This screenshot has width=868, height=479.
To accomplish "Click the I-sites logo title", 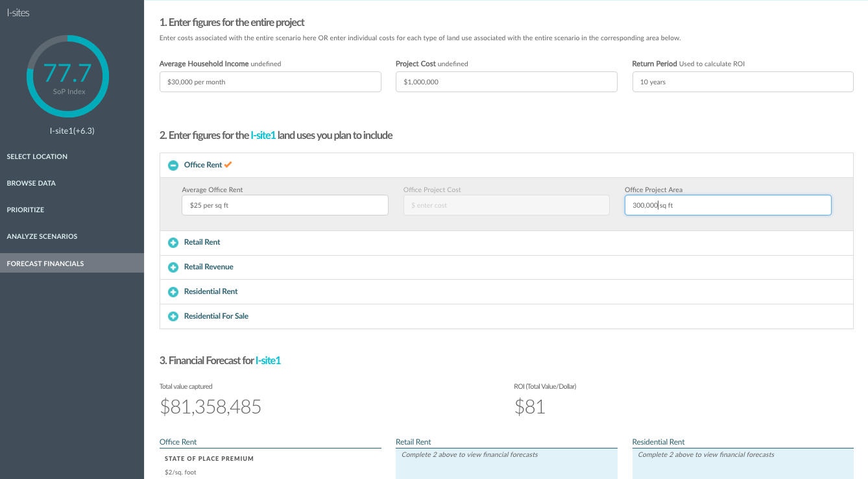I will point(18,12).
